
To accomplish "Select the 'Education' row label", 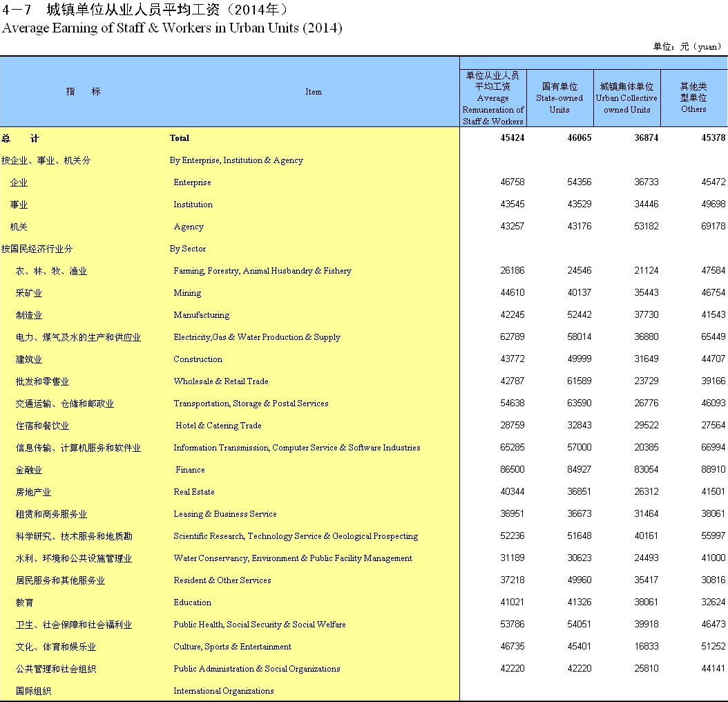I will coord(192,603).
